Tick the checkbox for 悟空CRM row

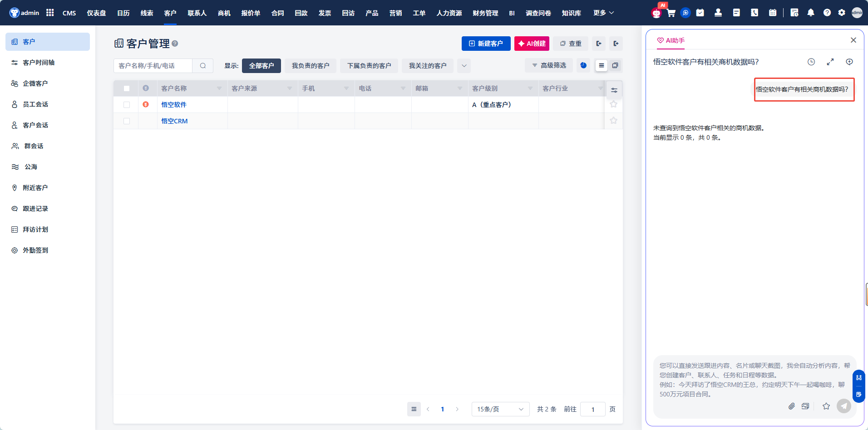click(127, 121)
